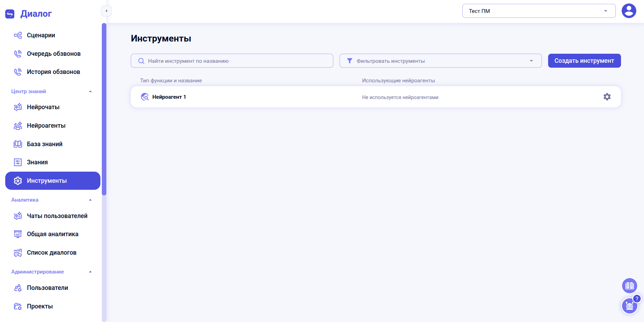Screen dimensions: 644x322
Task: Click the Не используется нейроагентами text
Action: click(x=400, y=97)
